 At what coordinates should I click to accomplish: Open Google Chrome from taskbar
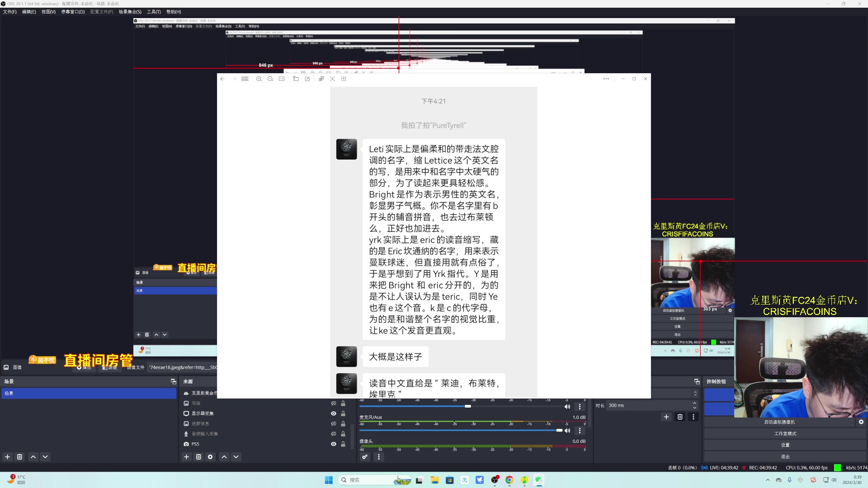click(509, 480)
